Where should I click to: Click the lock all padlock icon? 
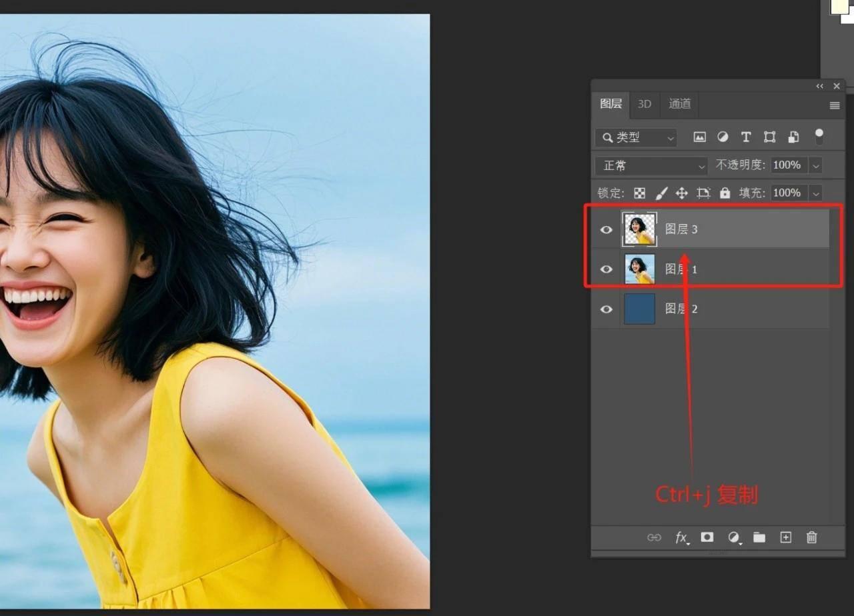pyautogui.click(x=725, y=193)
